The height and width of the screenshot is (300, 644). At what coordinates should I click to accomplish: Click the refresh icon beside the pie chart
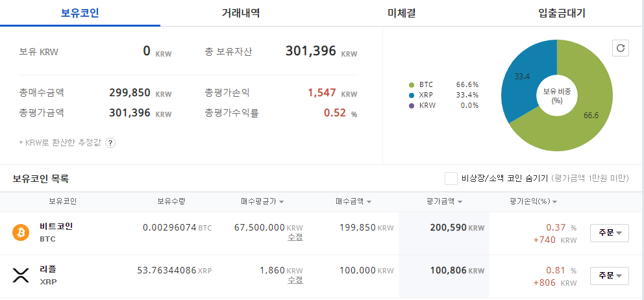621,48
